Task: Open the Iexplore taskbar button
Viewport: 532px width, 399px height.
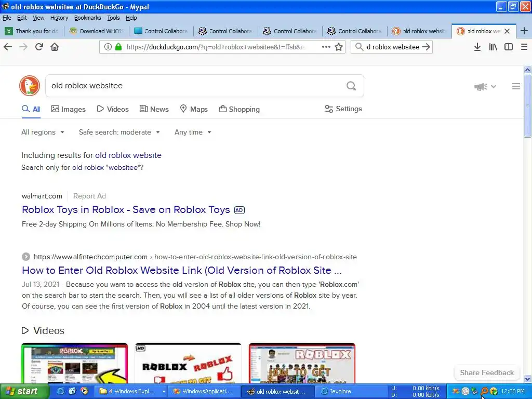Action: tap(352, 391)
